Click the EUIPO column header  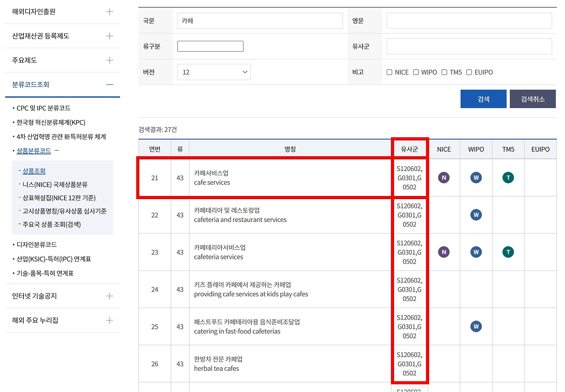(x=540, y=149)
